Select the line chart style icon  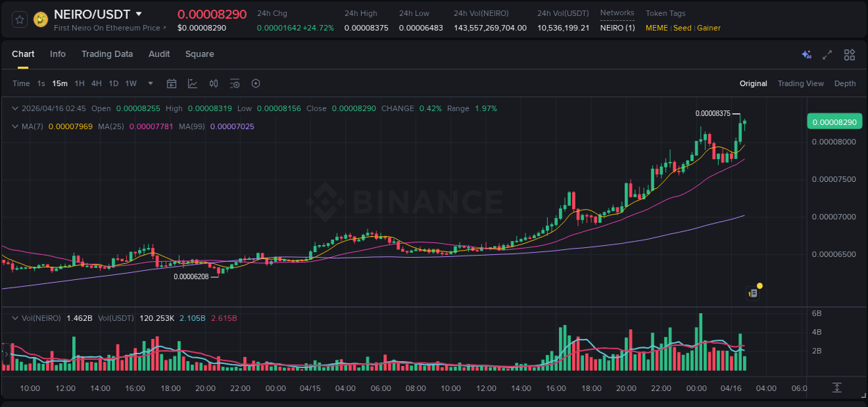click(x=192, y=83)
